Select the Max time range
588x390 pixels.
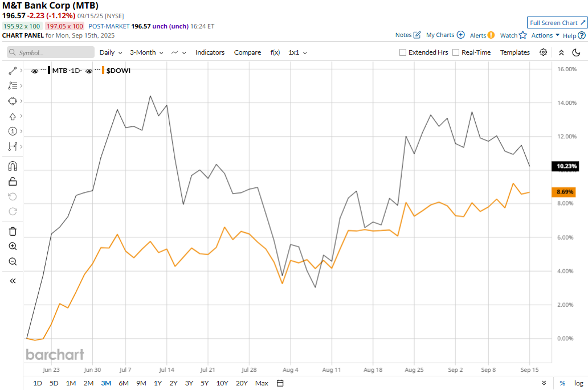pos(262,383)
